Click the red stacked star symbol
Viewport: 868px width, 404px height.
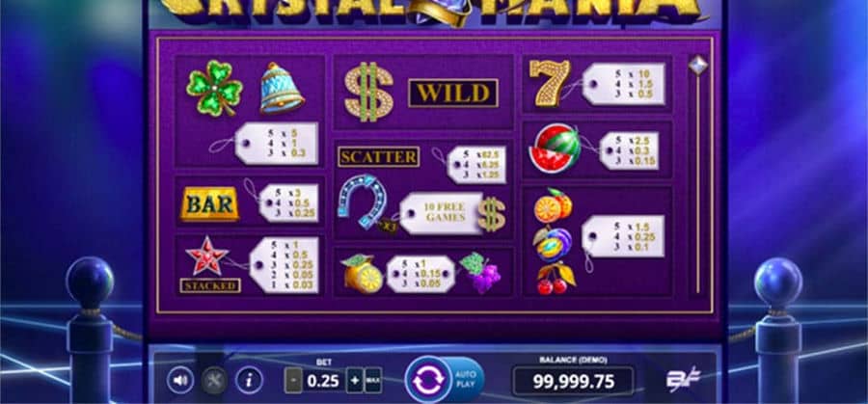[x=207, y=256]
